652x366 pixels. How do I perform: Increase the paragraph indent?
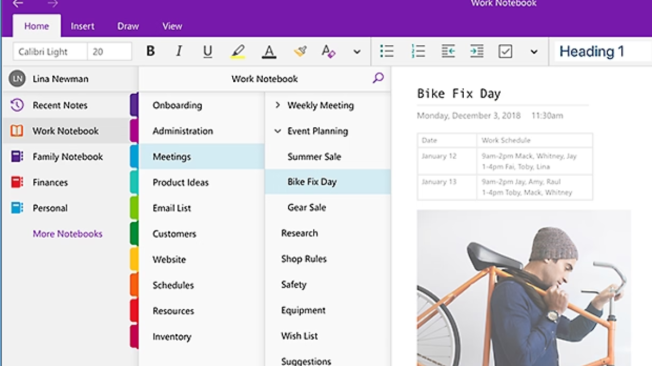tap(477, 51)
